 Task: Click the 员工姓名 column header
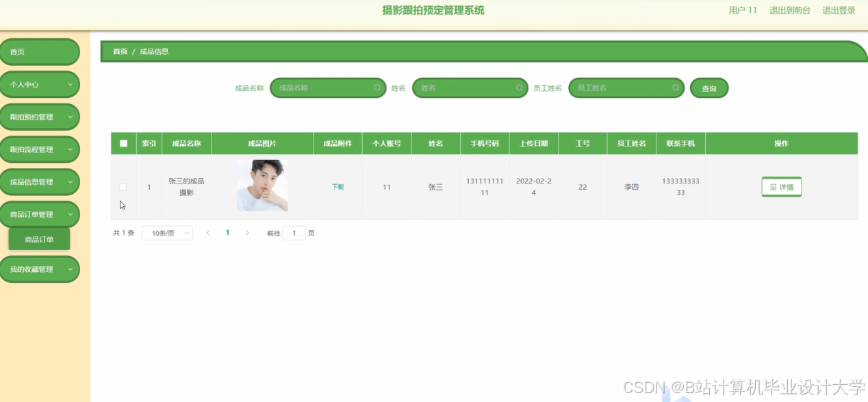click(631, 144)
